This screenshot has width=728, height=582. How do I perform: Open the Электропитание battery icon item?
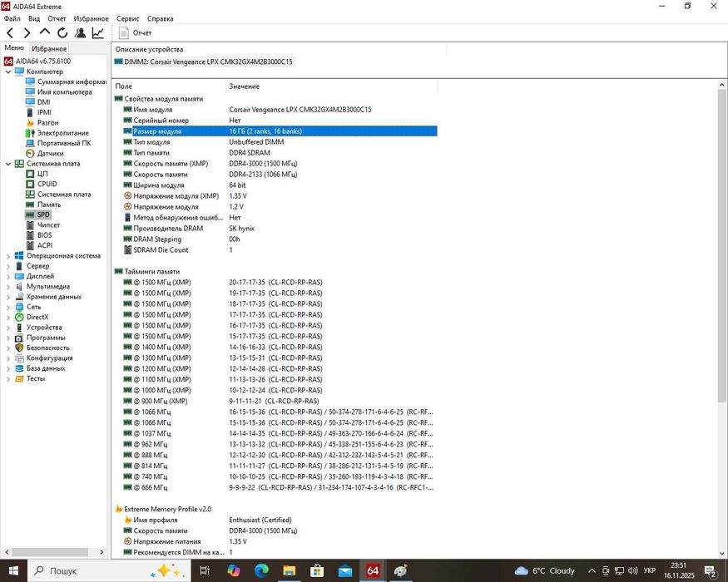click(30, 133)
